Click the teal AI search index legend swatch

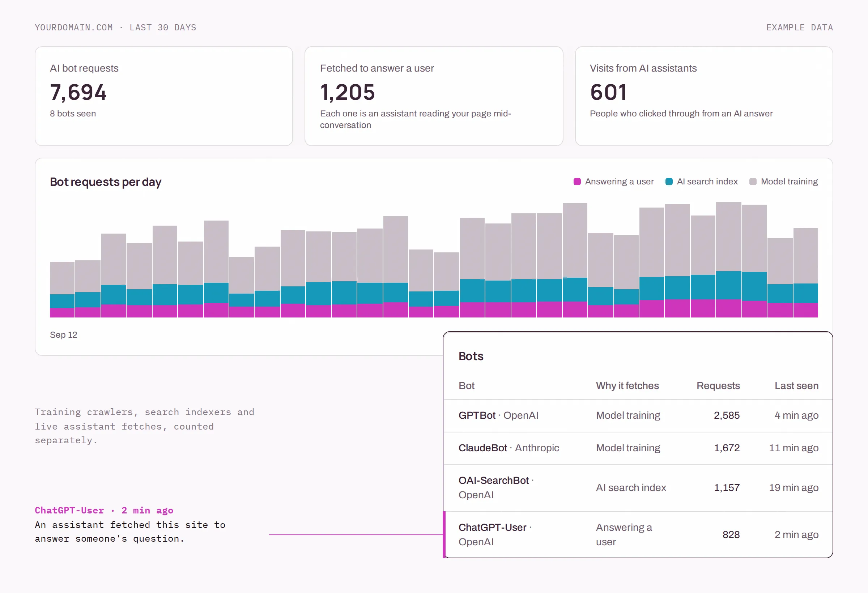click(669, 182)
